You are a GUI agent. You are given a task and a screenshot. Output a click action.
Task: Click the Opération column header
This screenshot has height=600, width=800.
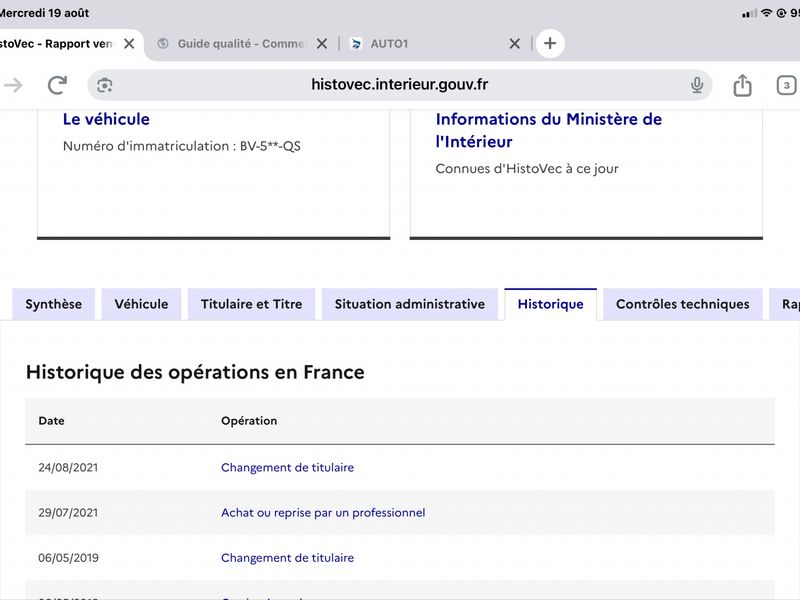click(x=249, y=421)
